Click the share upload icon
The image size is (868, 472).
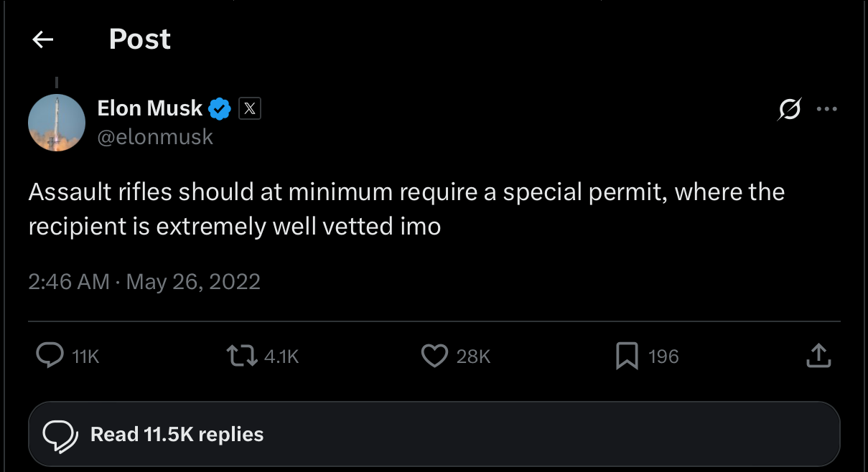818,356
